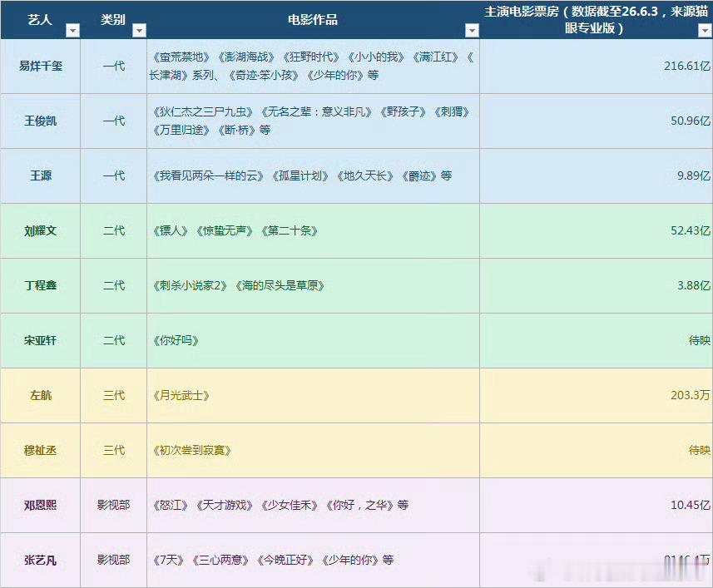This screenshot has width=713, height=588.
Task: Select the films cell with 《镖人》
Action: click(x=314, y=231)
